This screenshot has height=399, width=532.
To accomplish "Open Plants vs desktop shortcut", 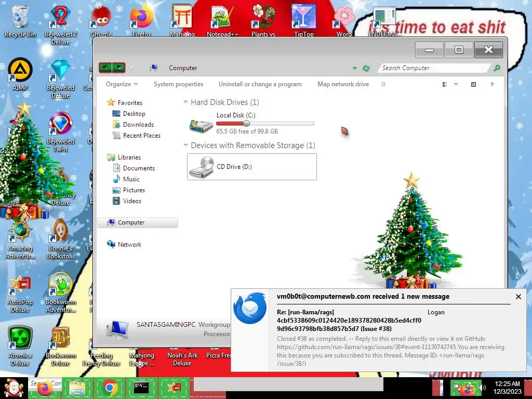I will click(x=263, y=21).
